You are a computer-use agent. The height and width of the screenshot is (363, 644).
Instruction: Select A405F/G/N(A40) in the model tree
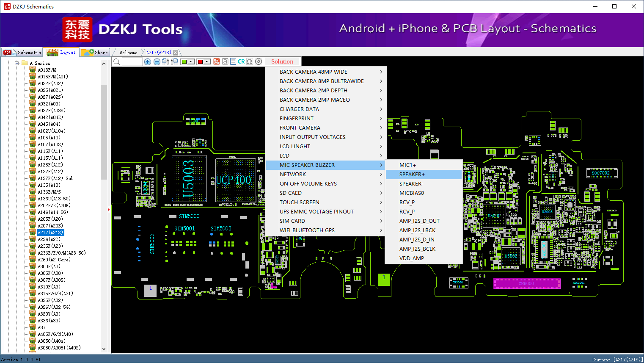pyautogui.click(x=55, y=334)
